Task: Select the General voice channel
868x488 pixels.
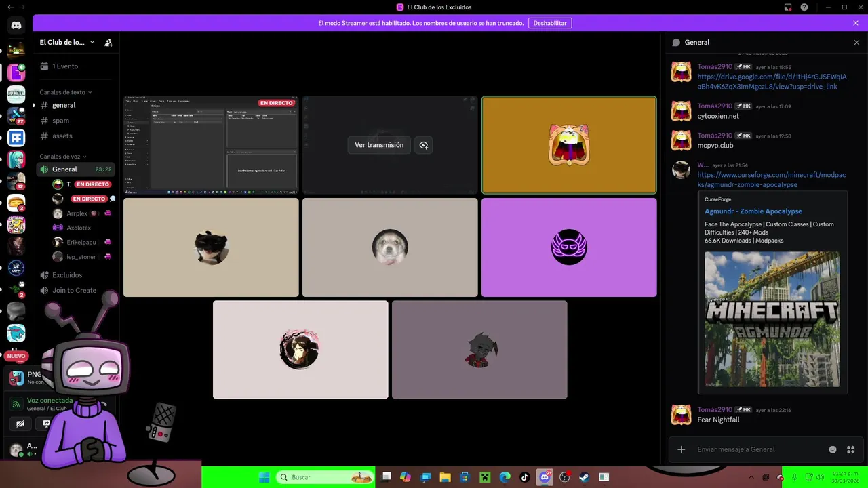Action: 75,169
